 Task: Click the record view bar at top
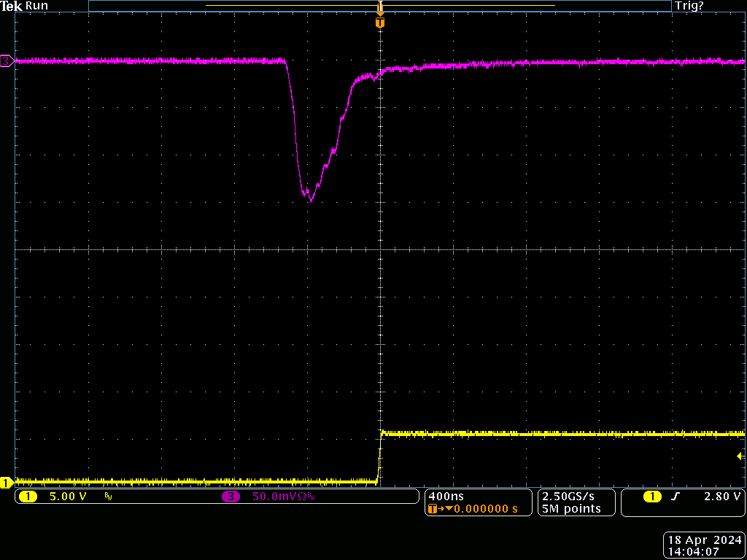pyautogui.click(x=379, y=6)
